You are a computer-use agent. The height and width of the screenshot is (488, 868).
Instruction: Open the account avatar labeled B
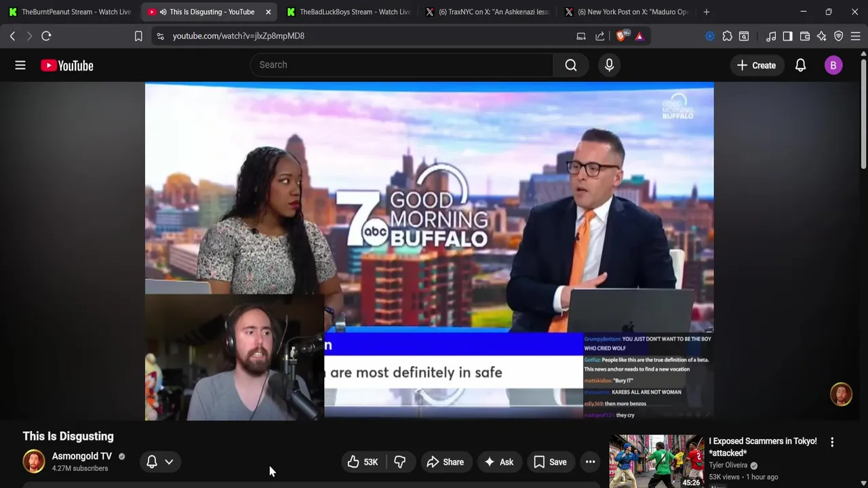click(x=833, y=65)
